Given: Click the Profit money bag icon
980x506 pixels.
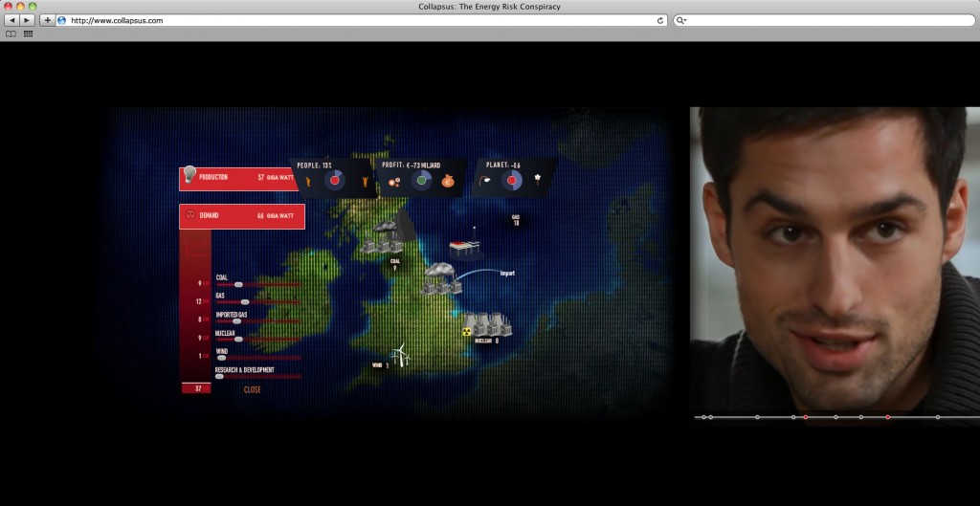Looking at the screenshot, I should pos(448,180).
